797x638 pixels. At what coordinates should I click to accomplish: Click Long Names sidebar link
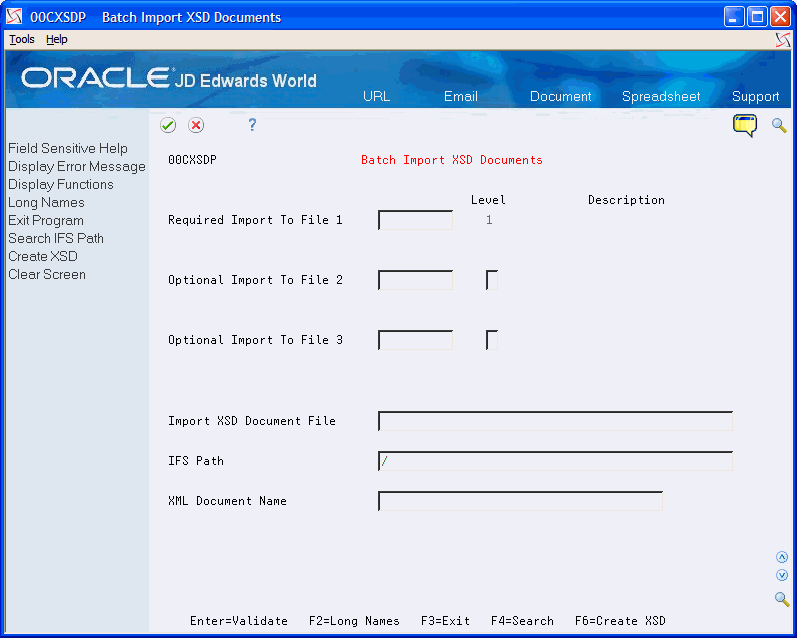click(x=46, y=202)
